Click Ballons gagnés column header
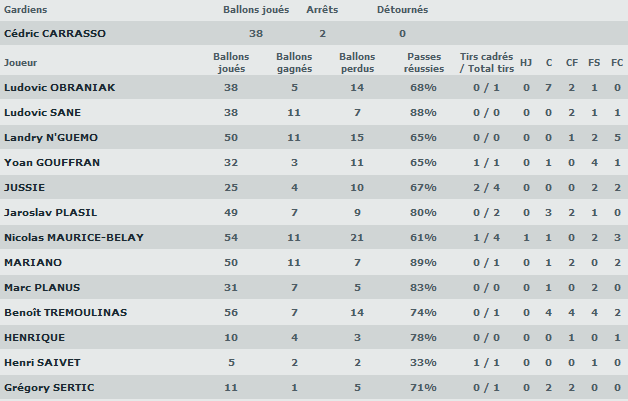The width and height of the screenshot is (628, 401). pos(294,62)
